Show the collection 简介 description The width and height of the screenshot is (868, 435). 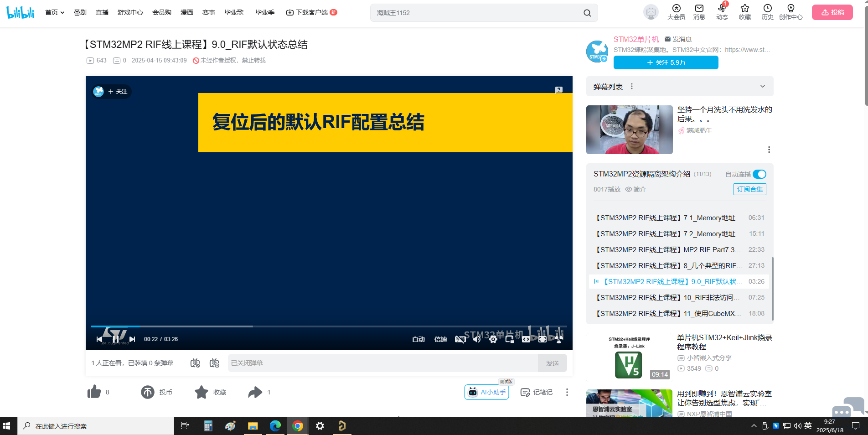635,189
